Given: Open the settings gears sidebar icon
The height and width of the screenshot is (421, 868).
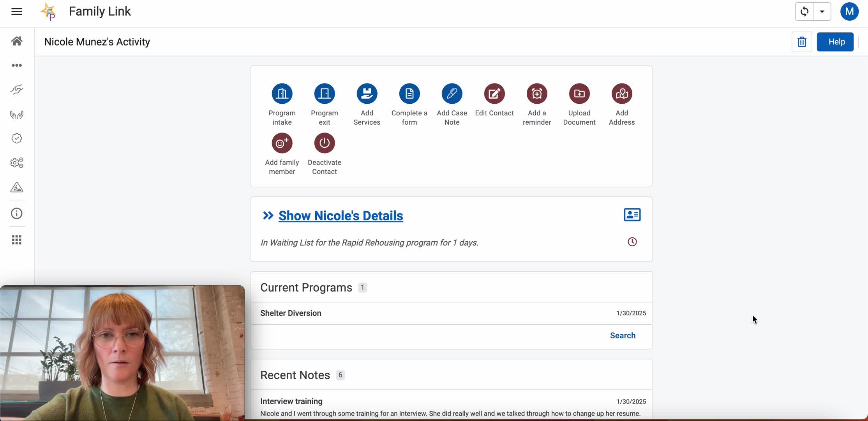Looking at the screenshot, I should click(17, 163).
